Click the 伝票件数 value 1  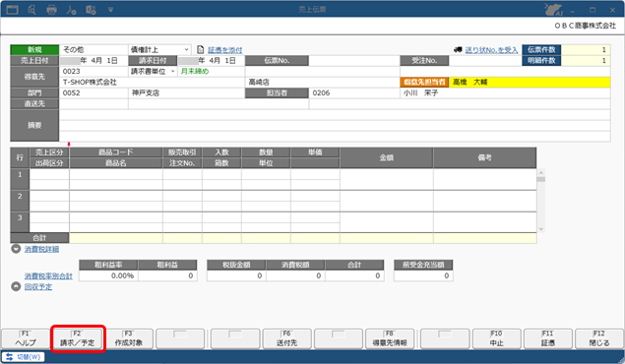click(586, 50)
